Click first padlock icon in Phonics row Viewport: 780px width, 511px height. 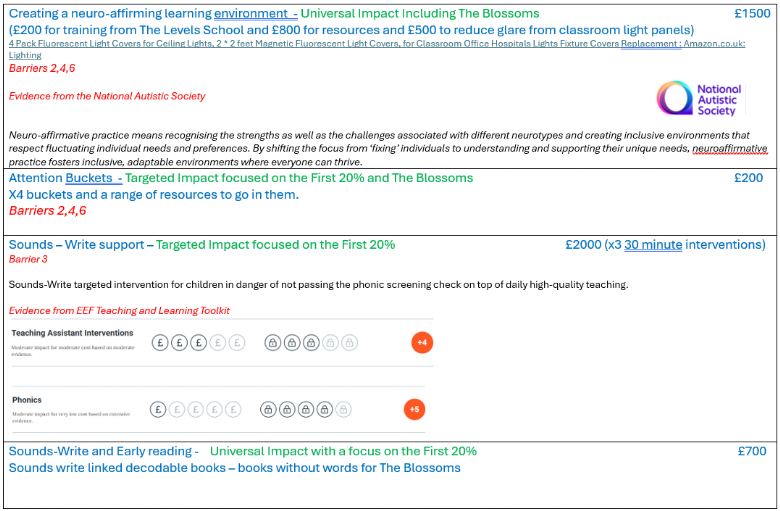tap(268, 409)
